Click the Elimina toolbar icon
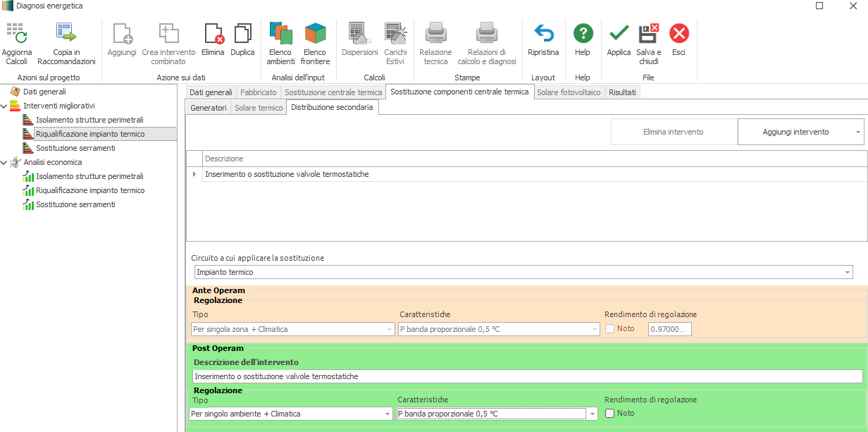This screenshot has height=432, width=868. (213, 33)
